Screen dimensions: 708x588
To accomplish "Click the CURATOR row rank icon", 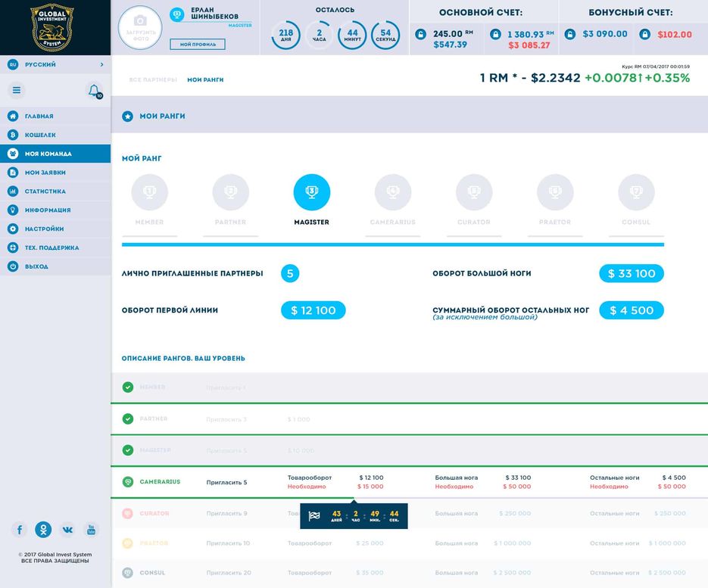I will (x=128, y=514).
